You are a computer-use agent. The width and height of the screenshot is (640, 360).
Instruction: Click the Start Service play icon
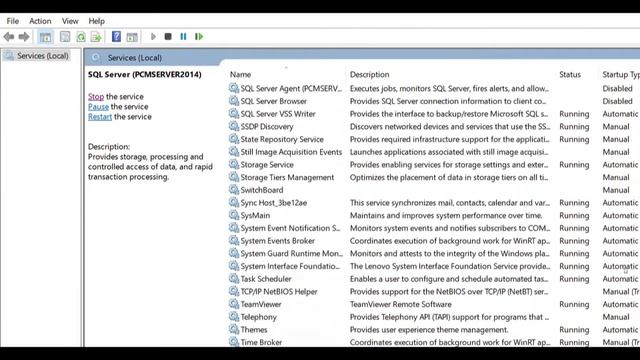click(153, 37)
